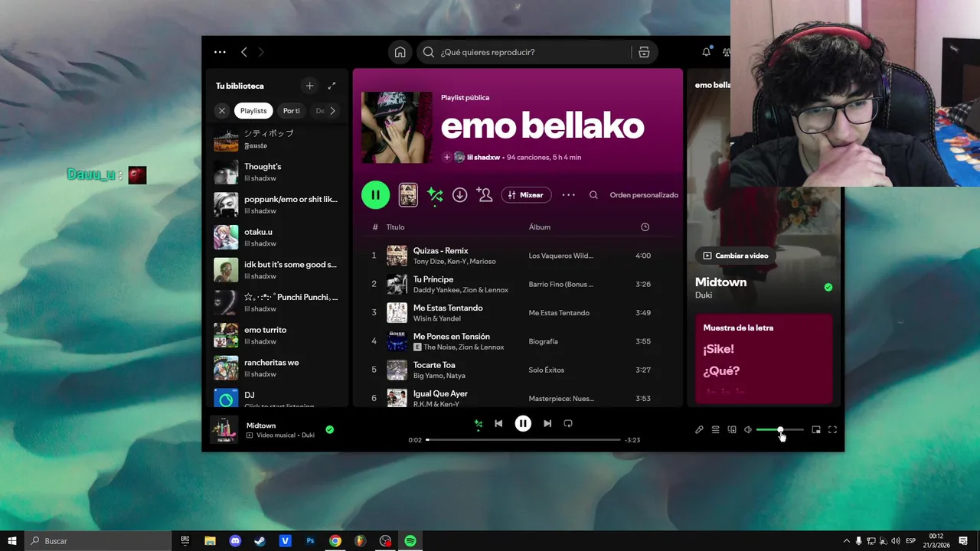Sort by Título column header
This screenshot has height=551, width=980.
click(395, 227)
